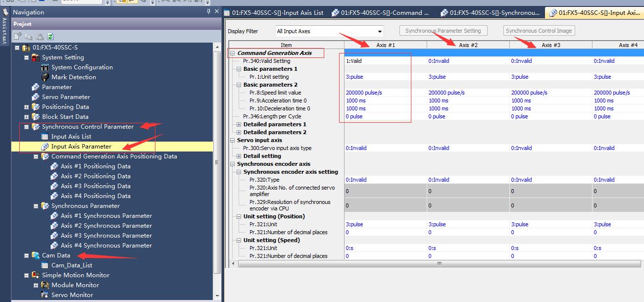Pin the Navigation panel
This screenshot has height=302, width=644.
point(208,12)
